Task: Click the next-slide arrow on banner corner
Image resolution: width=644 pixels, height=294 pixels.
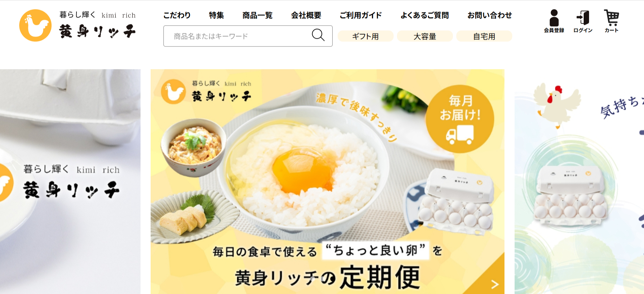Action: [495, 285]
